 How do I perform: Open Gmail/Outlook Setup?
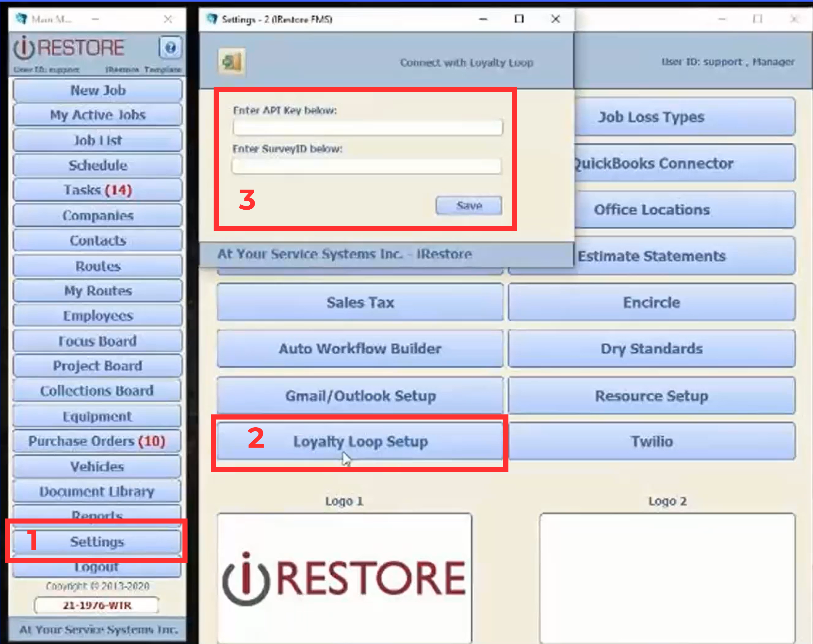tap(360, 396)
